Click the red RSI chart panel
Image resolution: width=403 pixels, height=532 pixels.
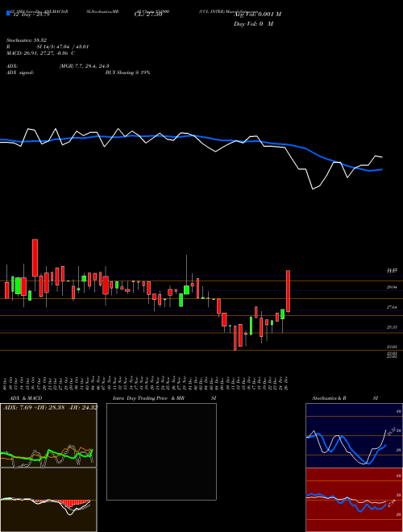354,500
